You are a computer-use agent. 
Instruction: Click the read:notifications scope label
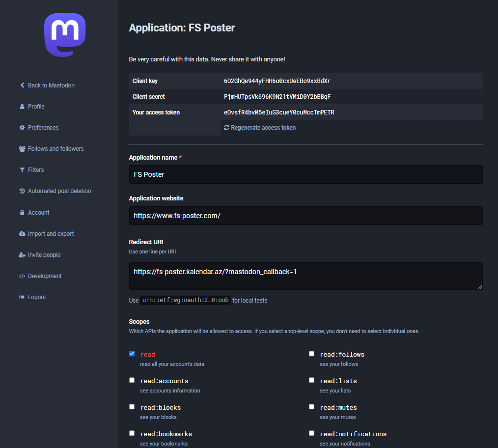[353, 434]
